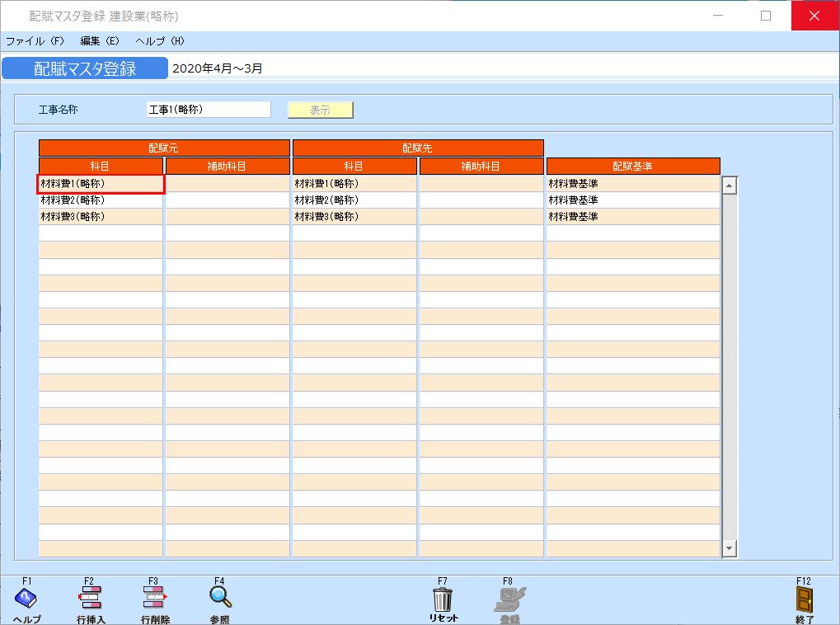The height and width of the screenshot is (625, 840).
Task: Open the ファイル(F) menu
Action: pyautogui.click(x=35, y=40)
